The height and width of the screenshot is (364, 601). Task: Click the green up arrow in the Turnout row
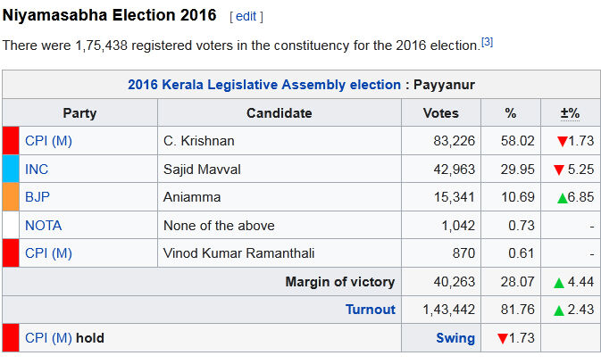tap(559, 310)
